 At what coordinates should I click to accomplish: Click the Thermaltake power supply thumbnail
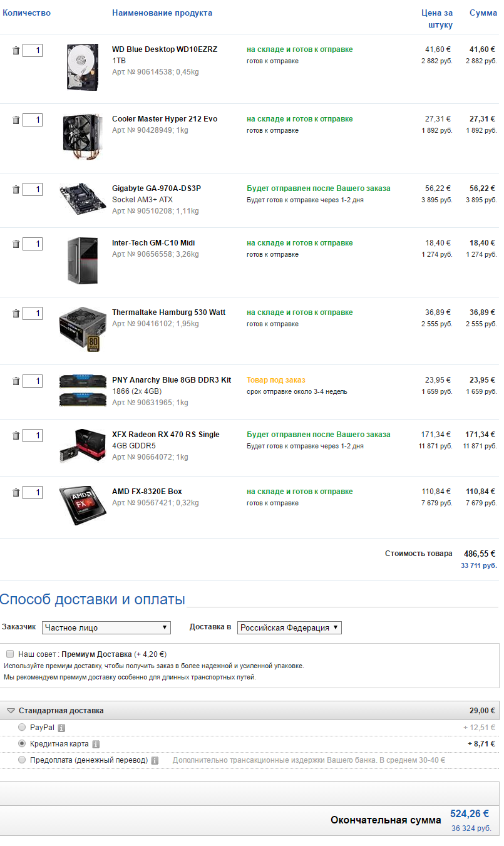tap(79, 329)
